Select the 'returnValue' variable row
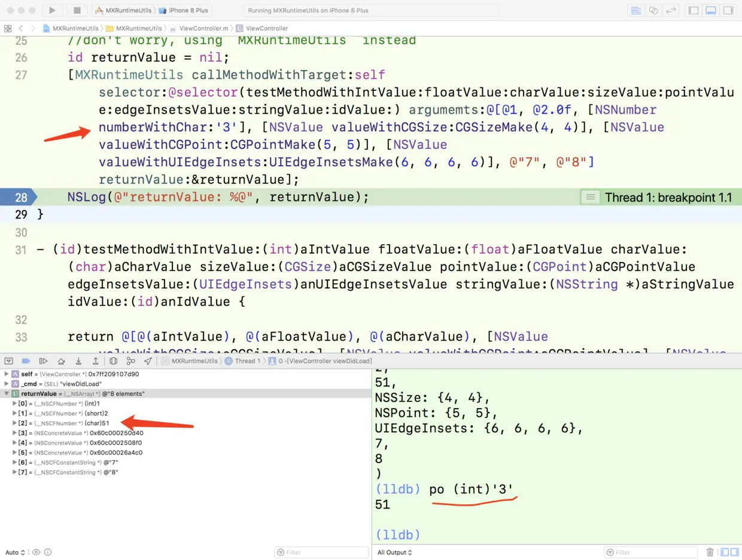The width and height of the screenshot is (742, 560). pyautogui.click(x=185, y=394)
